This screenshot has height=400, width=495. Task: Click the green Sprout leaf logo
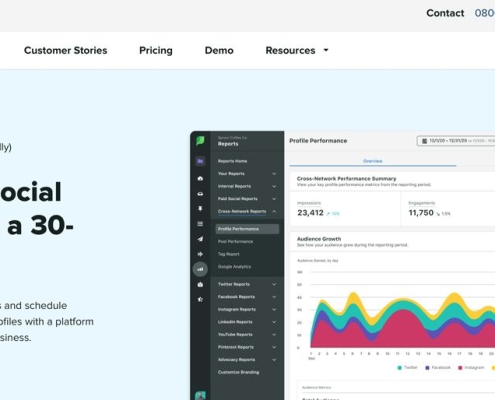pos(200,141)
